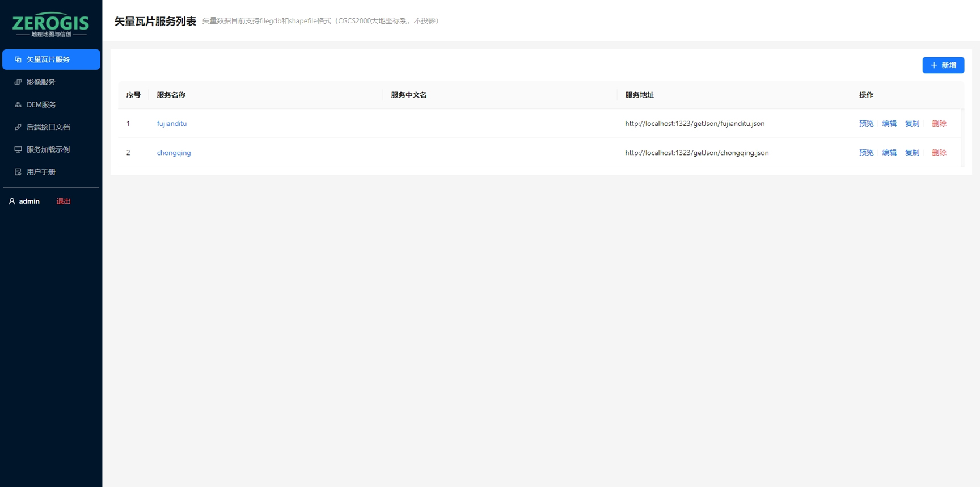Screen dimensions: 980x487
Task: Open the 后端接口文档 menu item
Action: (51, 127)
